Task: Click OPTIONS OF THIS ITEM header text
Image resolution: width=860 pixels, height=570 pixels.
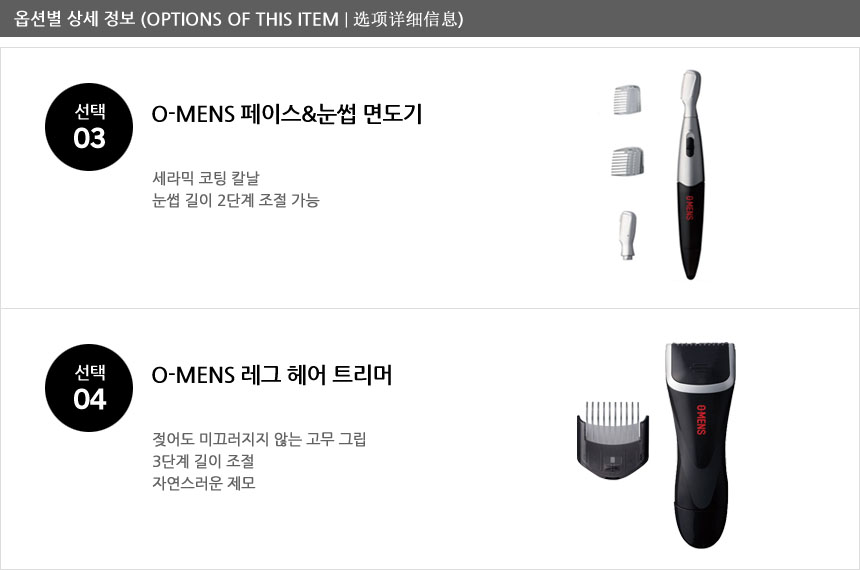Action: [x=243, y=19]
